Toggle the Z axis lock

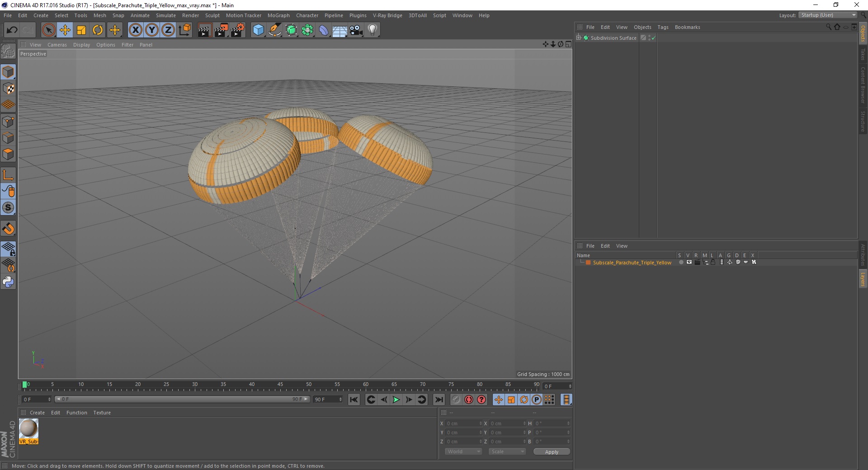coord(168,30)
